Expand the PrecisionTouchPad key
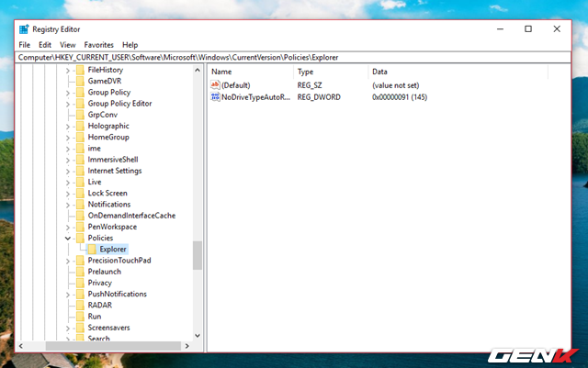This screenshot has width=588, height=368. coord(68,262)
